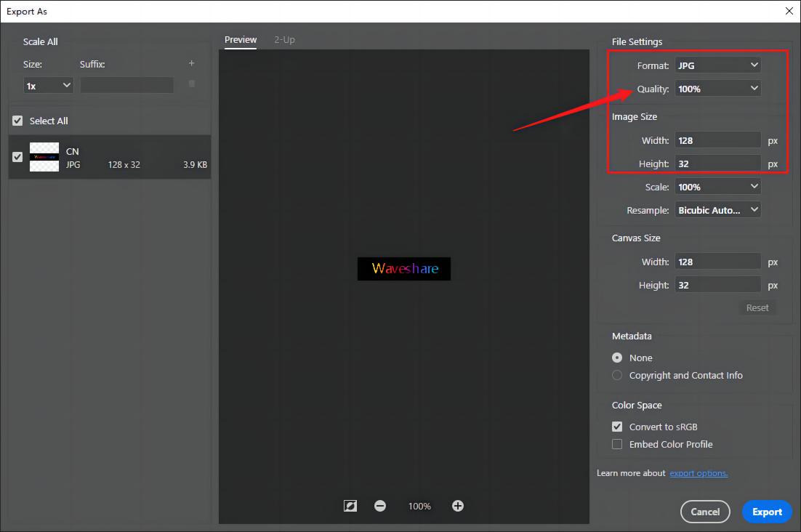The image size is (801, 532).
Task: Open the Quality 100% dropdown
Action: point(717,89)
